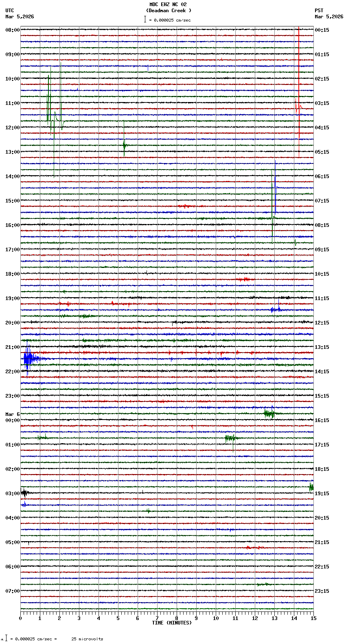Click the '19:15' PST time label
The image size is (346, 644).
322,494
